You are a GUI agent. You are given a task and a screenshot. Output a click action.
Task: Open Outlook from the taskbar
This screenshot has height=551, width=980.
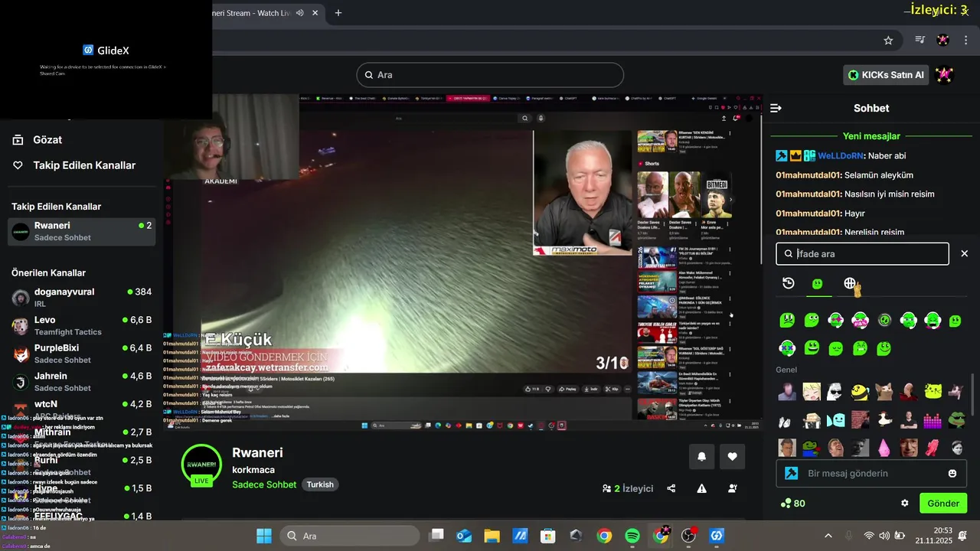[464, 536]
